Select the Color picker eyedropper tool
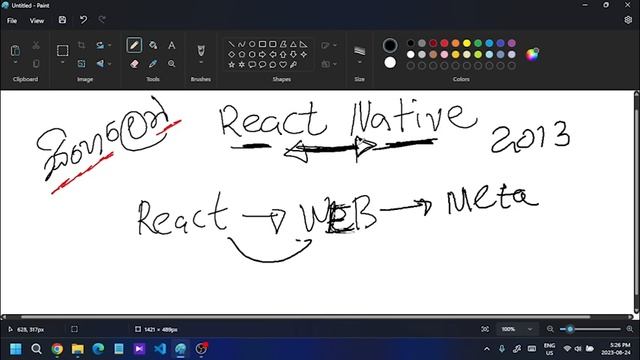Screen dimensions: 640x360 153,64
